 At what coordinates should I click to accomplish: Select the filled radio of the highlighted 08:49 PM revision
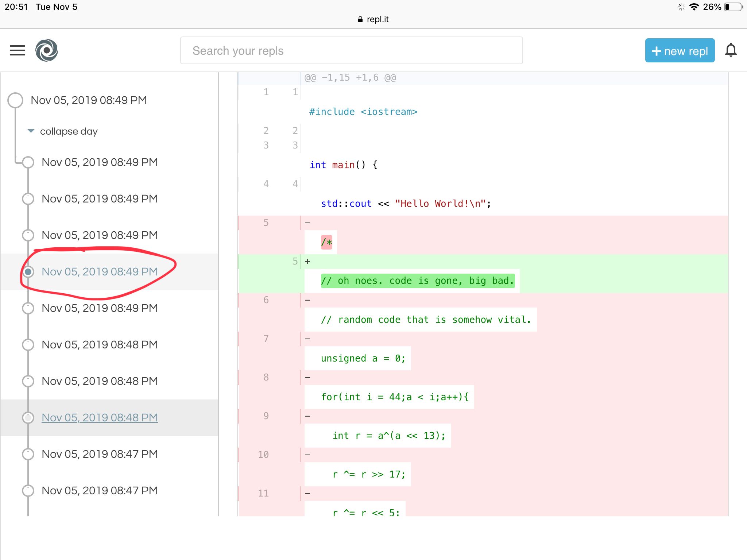pos(28,272)
